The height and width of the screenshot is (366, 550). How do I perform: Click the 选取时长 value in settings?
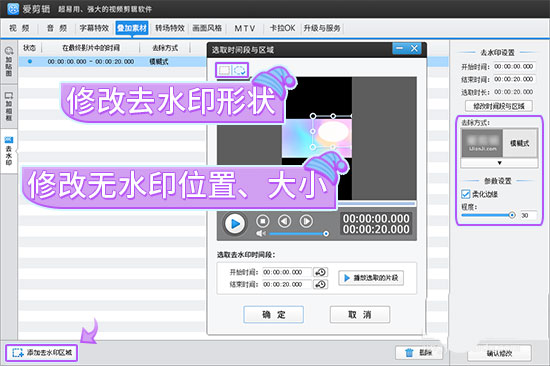point(514,92)
